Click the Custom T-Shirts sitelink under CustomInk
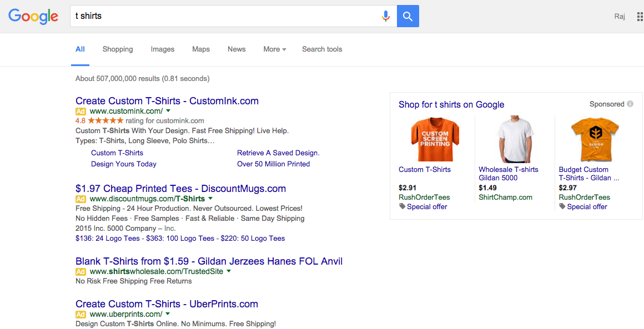This screenshot has height=329, width=644. coord(117,153)
